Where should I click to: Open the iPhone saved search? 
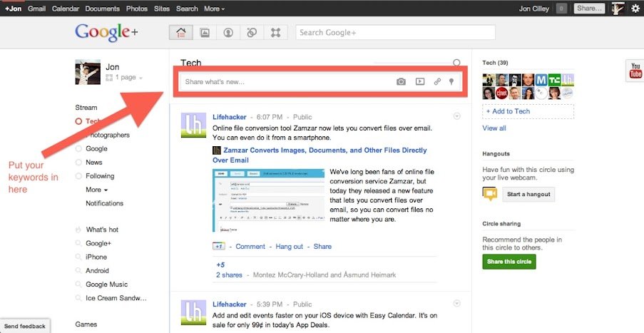coord(96,257)
